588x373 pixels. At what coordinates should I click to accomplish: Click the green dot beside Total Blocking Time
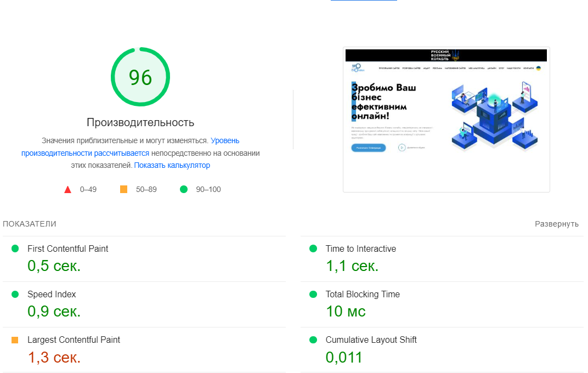[313, 294]
